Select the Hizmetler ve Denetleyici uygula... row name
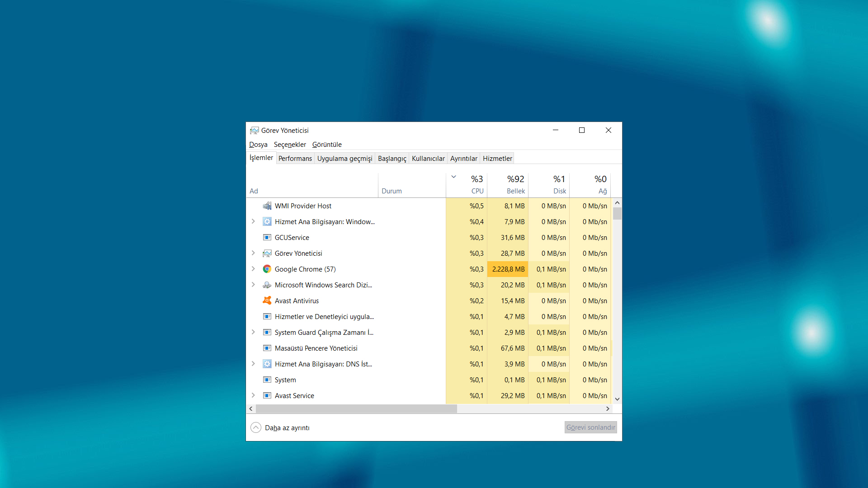Image resolution: width=868 pixels, height=488 pixels. [x=324, y=317]
